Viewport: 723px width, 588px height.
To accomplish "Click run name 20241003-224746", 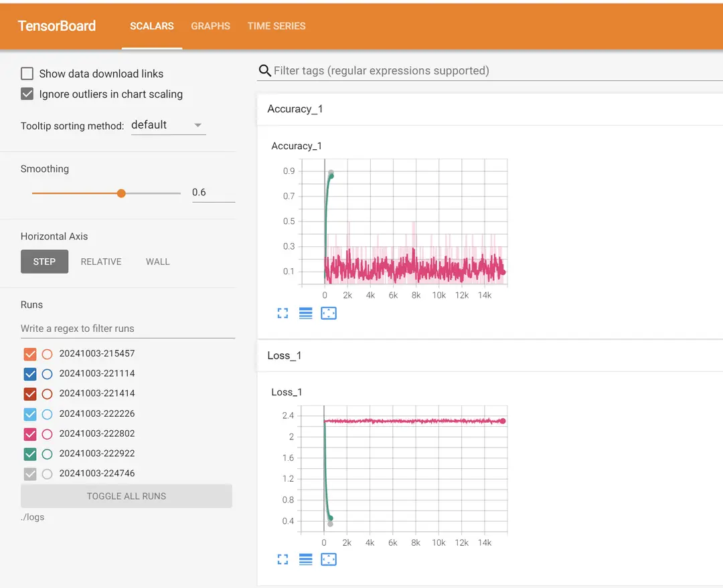I will (97, 473).
